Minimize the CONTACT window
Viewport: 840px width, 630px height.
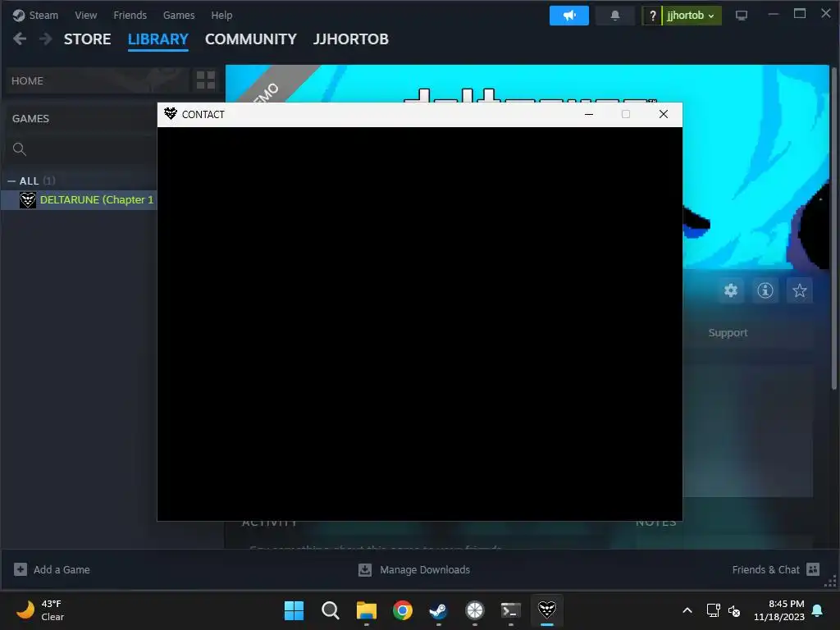point(589,114)
